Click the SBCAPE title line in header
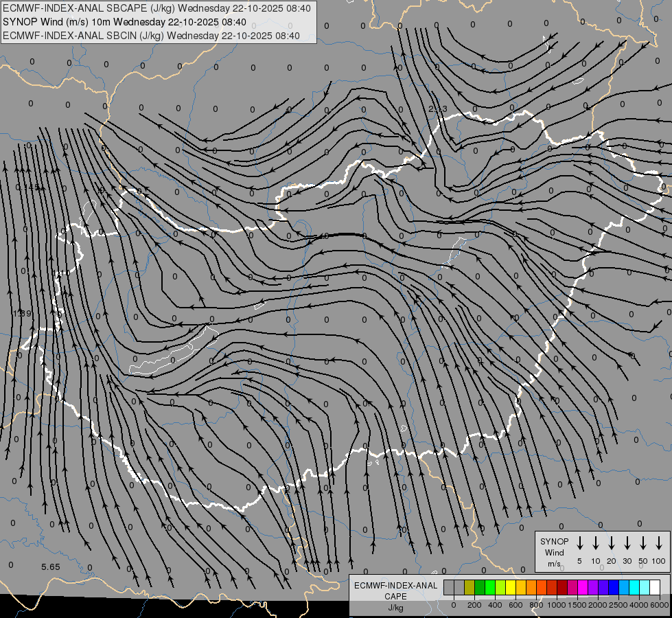Viewport: 672px width, 618px height. [157, 8]
